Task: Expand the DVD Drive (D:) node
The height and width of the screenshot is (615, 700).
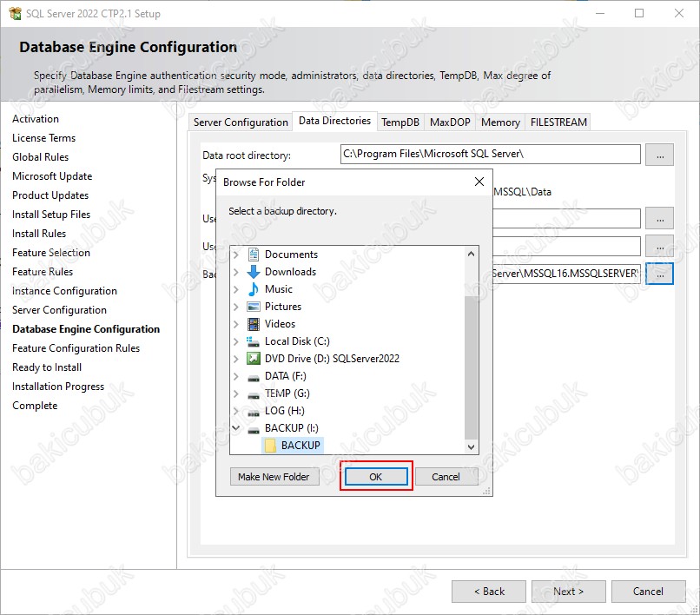Action: tap(236, 359)
